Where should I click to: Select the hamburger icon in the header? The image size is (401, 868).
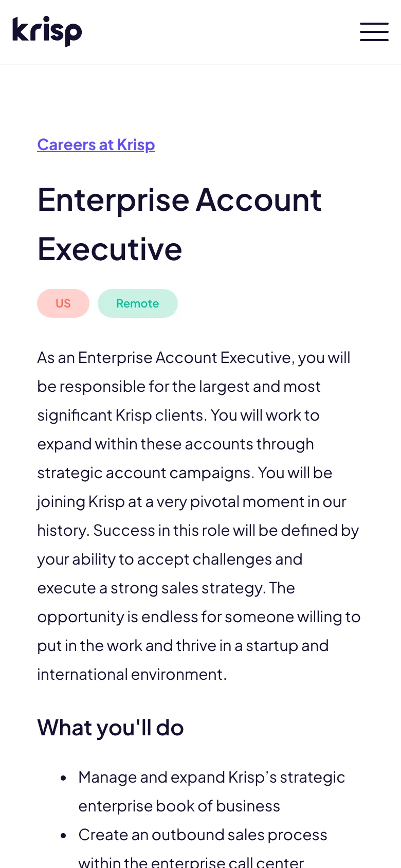click(x=374, y=32)
